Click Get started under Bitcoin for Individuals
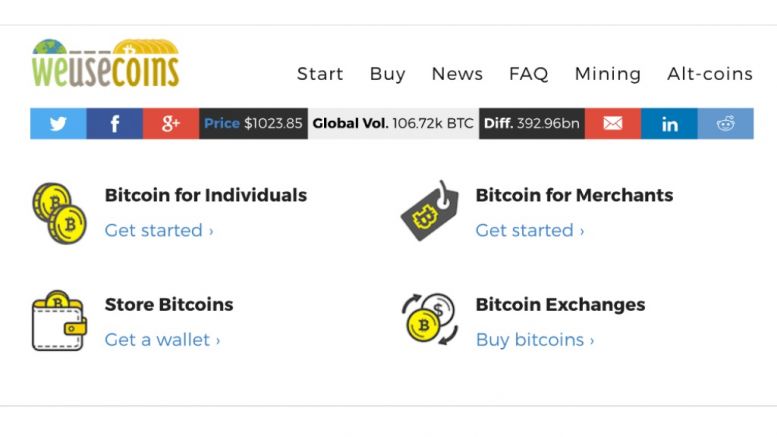Image resolution: width=777 pixels, height=437 pixels. click(159, 231)
